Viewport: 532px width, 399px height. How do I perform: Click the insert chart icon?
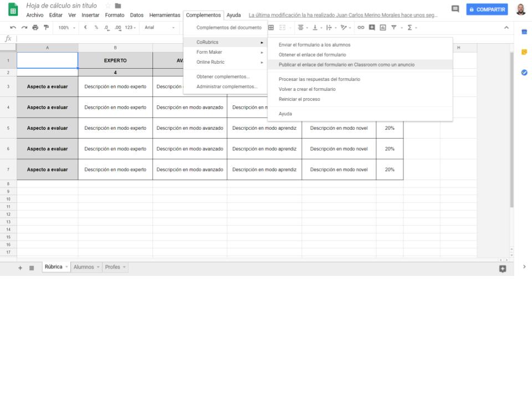click(x=382, y=28)
